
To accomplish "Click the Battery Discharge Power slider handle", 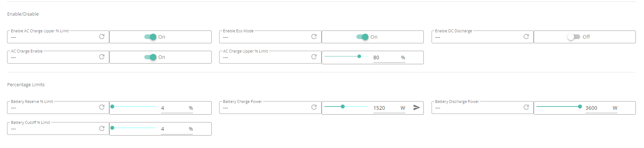I will click(x=580, y=106).
